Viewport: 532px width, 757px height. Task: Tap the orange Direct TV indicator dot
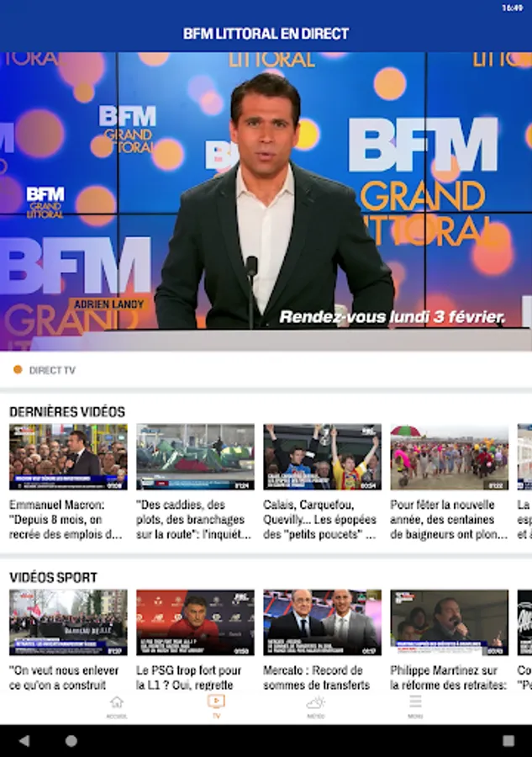pos(18,370)
